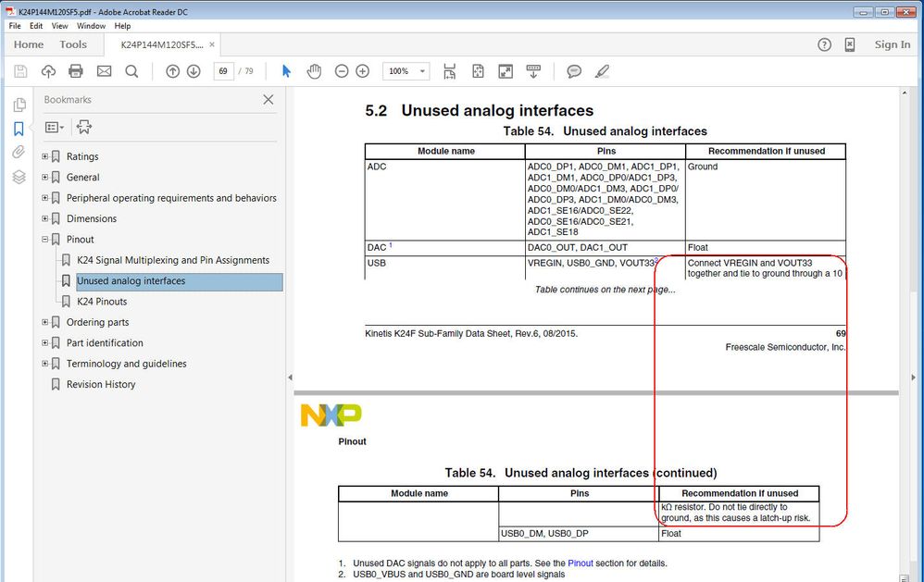
Task: Click the upload to cloud icon
Action: [48, 71]
